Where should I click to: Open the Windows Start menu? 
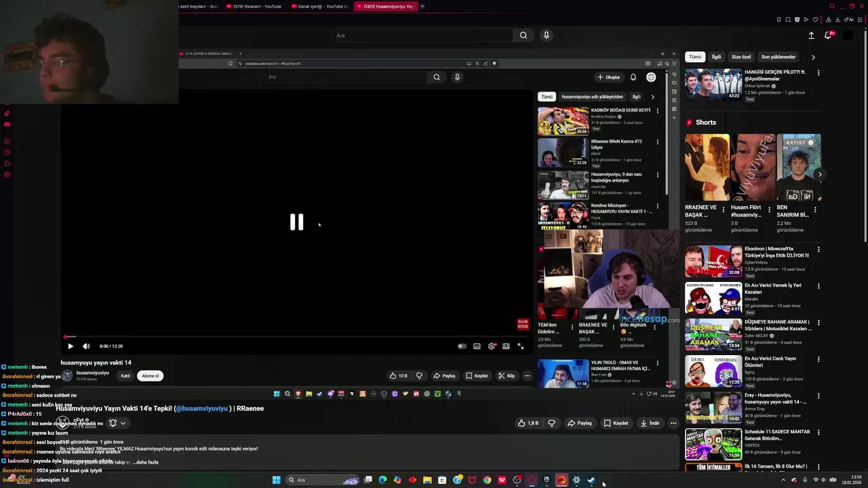point(276,480)
